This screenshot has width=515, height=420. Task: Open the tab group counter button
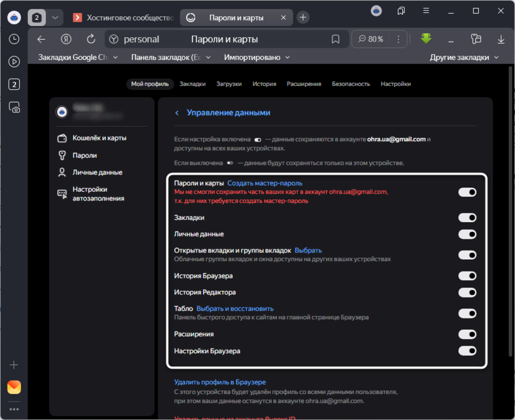[37, 17]
